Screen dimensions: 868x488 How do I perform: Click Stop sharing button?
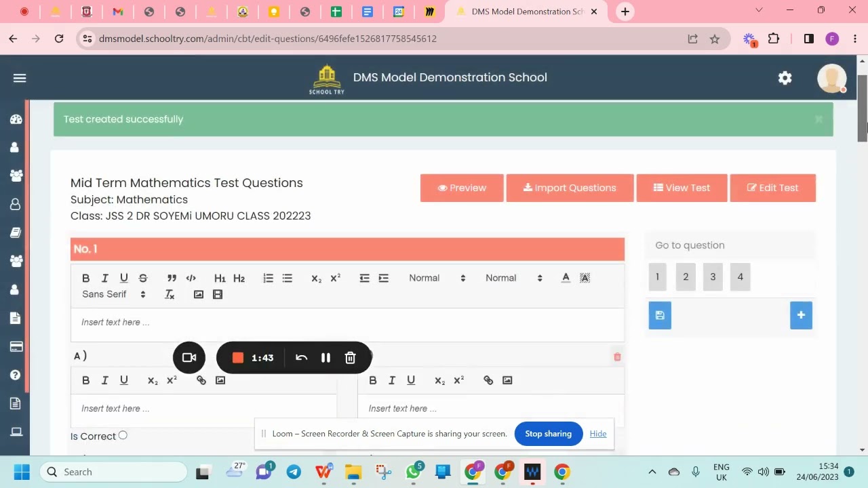(x=548, y=434)
